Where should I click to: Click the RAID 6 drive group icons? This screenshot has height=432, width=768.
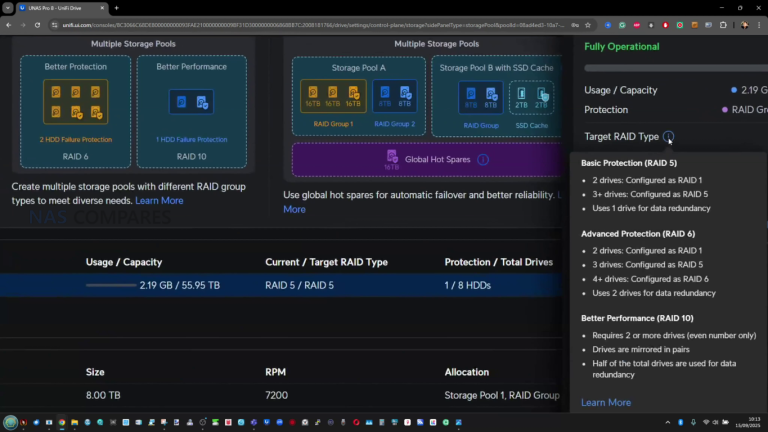tap(75, 101)
